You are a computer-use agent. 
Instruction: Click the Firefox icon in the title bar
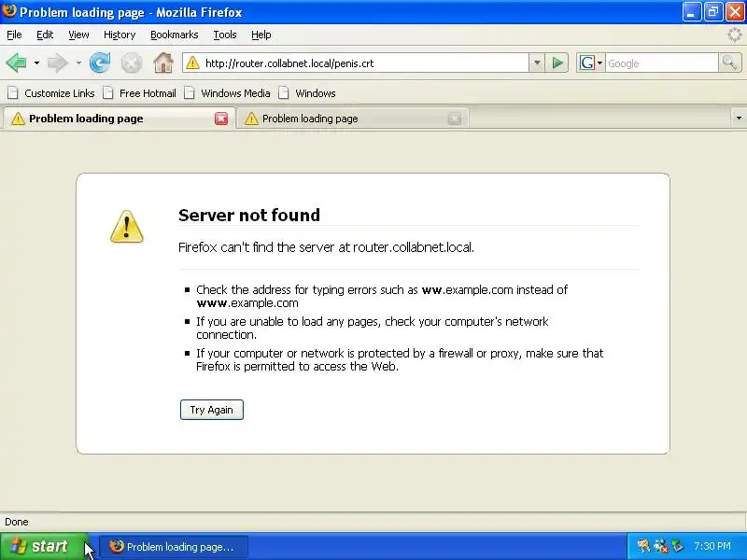[x=9, y=11]
